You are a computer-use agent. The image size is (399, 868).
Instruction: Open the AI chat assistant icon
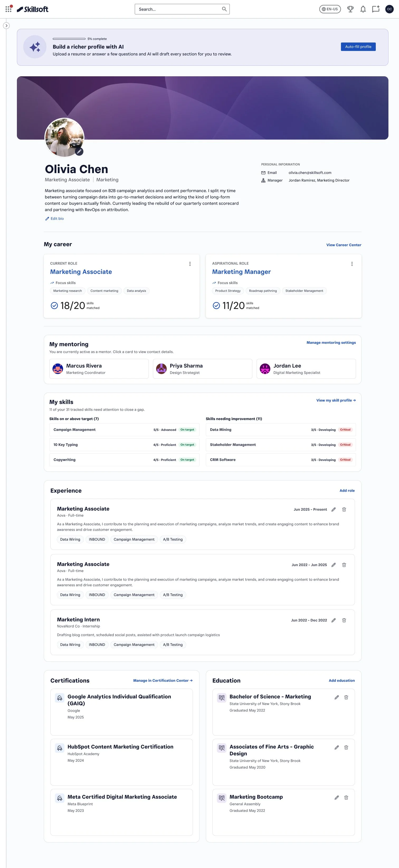[x=376, y=9]
